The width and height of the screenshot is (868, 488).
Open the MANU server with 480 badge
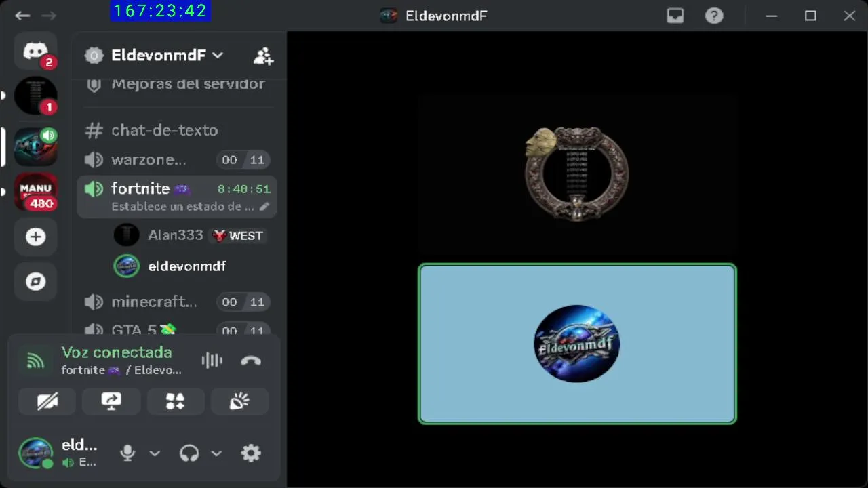pyautogui.click(x=35, y=192)
